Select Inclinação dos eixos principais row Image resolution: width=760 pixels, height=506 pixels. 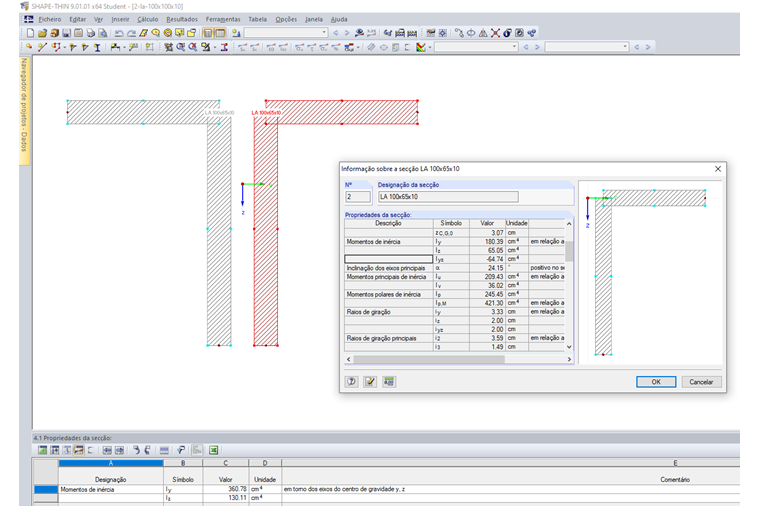click(455, 268)
